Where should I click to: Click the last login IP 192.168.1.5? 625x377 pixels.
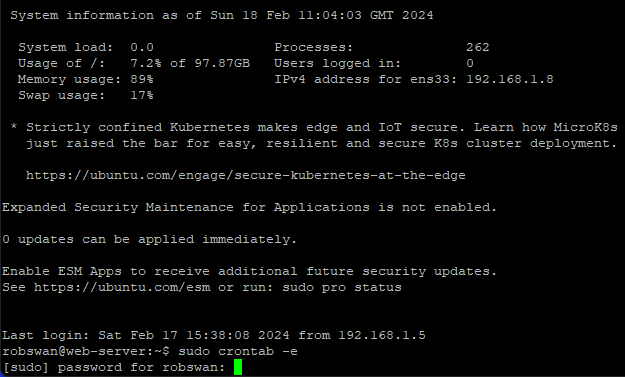point(382,335)
